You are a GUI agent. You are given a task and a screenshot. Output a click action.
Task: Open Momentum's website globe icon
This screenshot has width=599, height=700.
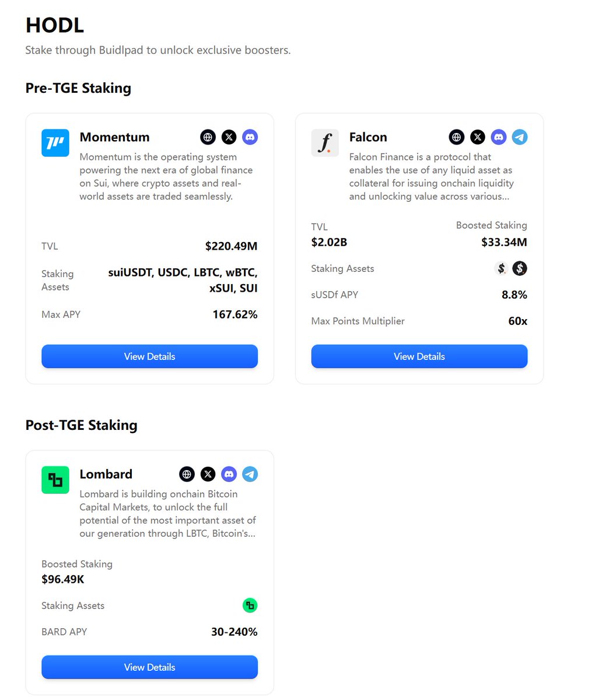pyautogui.click(x=208, y=137)
